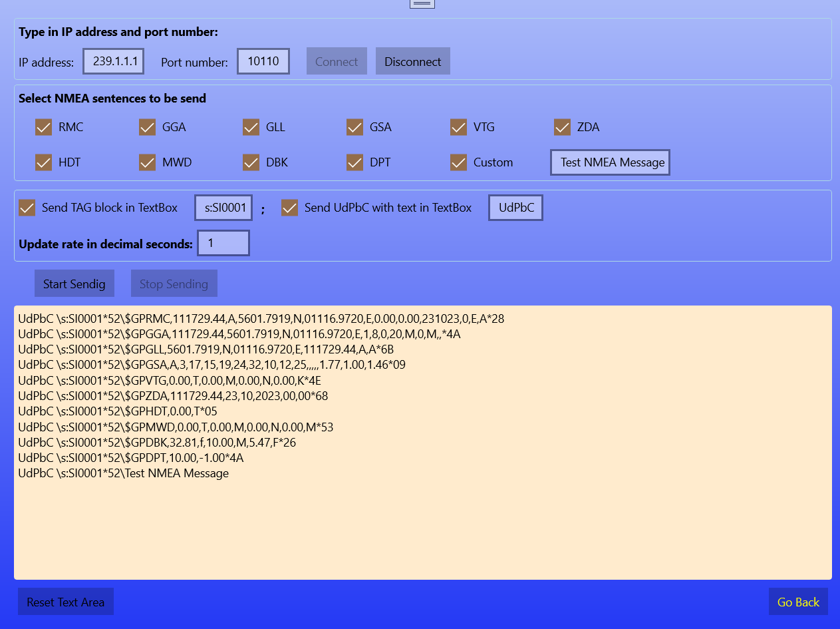
Task: Disable Send TAG block in TextBox option
Action: pyautogui.click(x=27, y=207)
